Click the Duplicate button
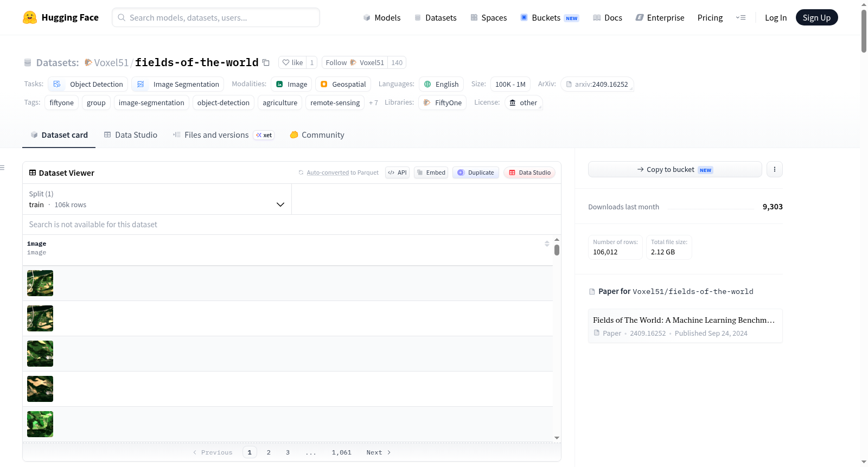Image resolution: width=868 pixels, height=467 pixels. click(x=476, y=172)
